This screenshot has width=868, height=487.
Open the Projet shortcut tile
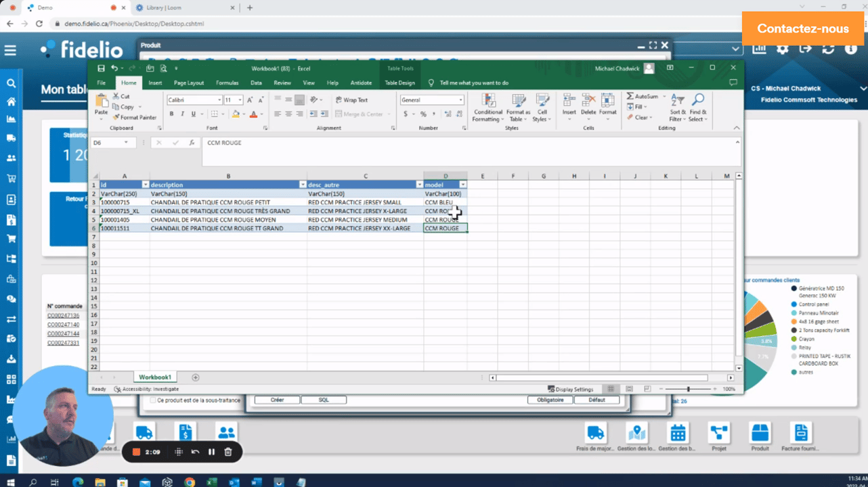[719, 436]
